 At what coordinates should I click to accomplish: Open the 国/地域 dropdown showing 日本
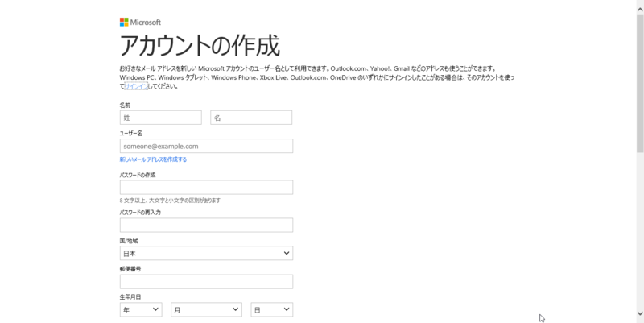point(206,253)
